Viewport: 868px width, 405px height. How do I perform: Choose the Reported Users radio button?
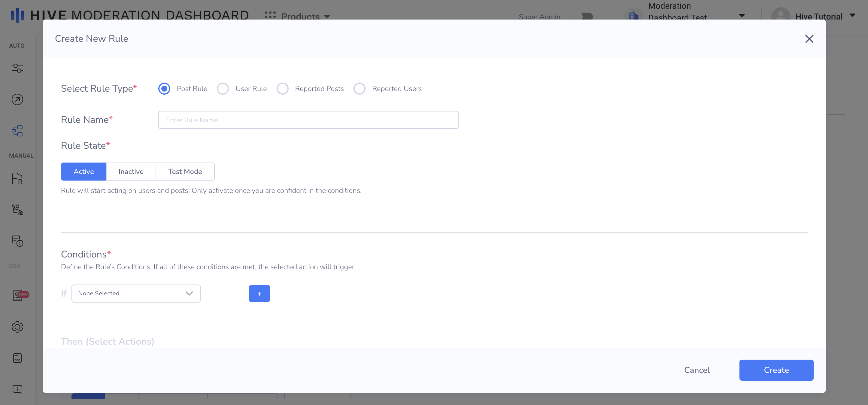click(359, 89)
